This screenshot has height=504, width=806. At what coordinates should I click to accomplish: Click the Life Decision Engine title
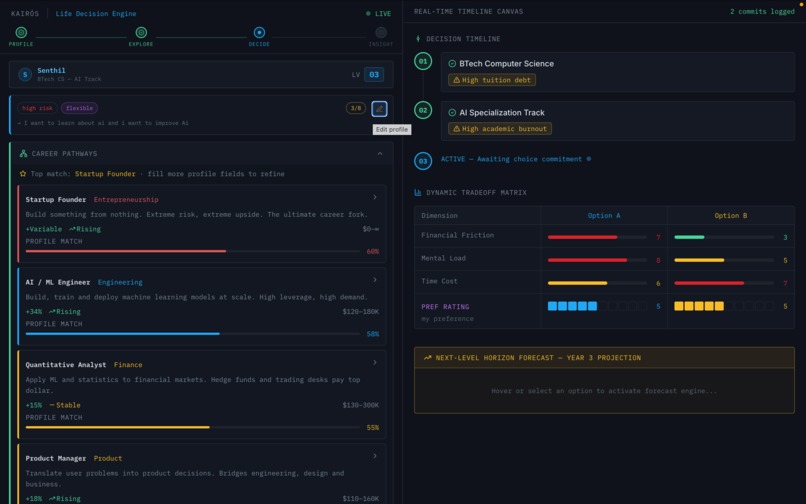click(96, 13)
